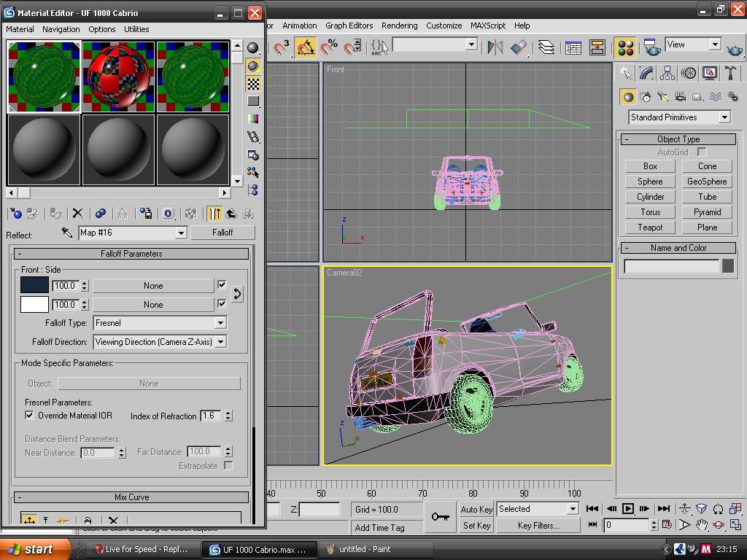Click Go to Parent icon in Material Editor
Image resolution: width=747 pixels, height=560 pixels.
coord(231,214)
